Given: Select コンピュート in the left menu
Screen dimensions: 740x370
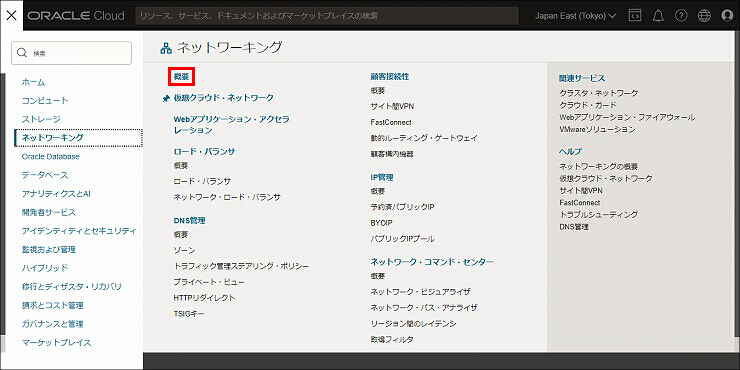Looking at the screenshot, I should click(45, 101).
